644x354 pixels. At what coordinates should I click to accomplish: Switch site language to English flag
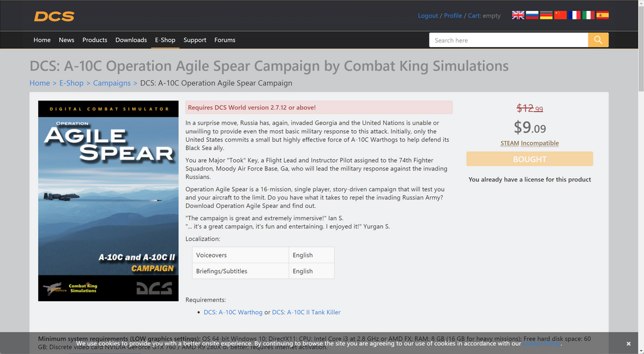coord(518,15)
